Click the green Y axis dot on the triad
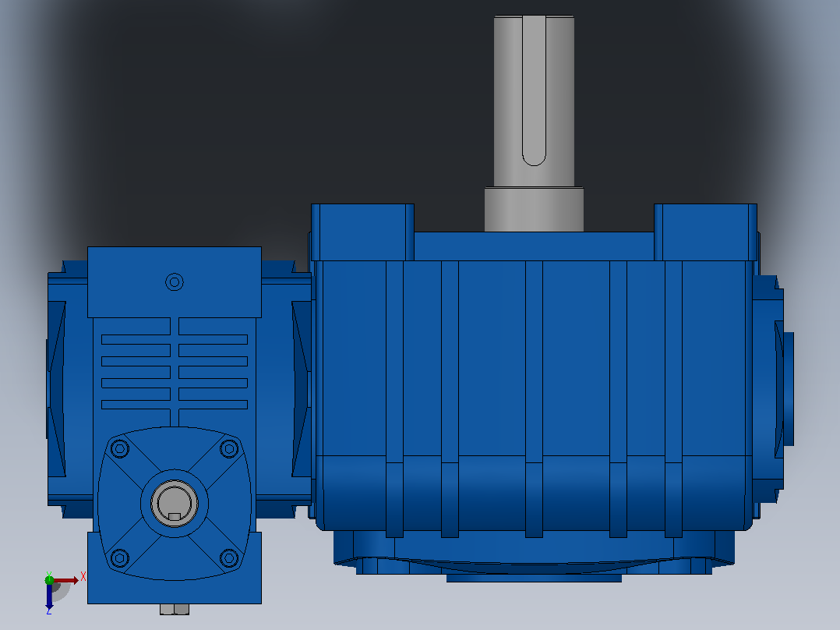The width and height of the screenshot is (840, 630). (49, 579)
